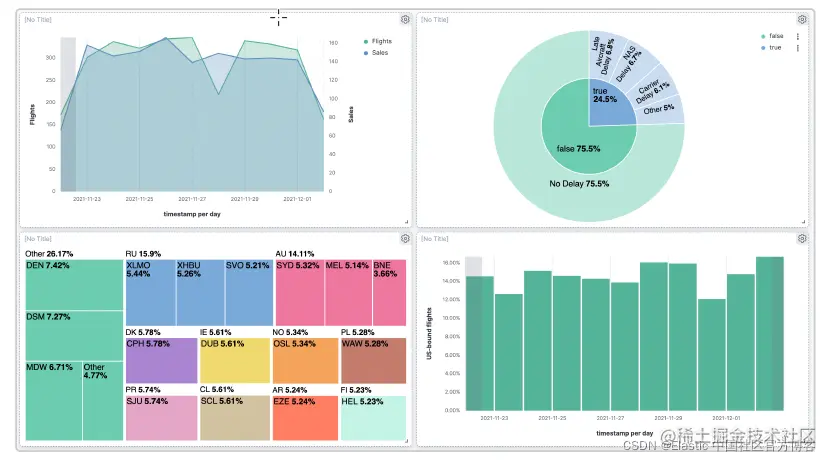This screenshot has height=461, width=831.
Task: Click the area chart panel resize handle
Action: (406, 222)
